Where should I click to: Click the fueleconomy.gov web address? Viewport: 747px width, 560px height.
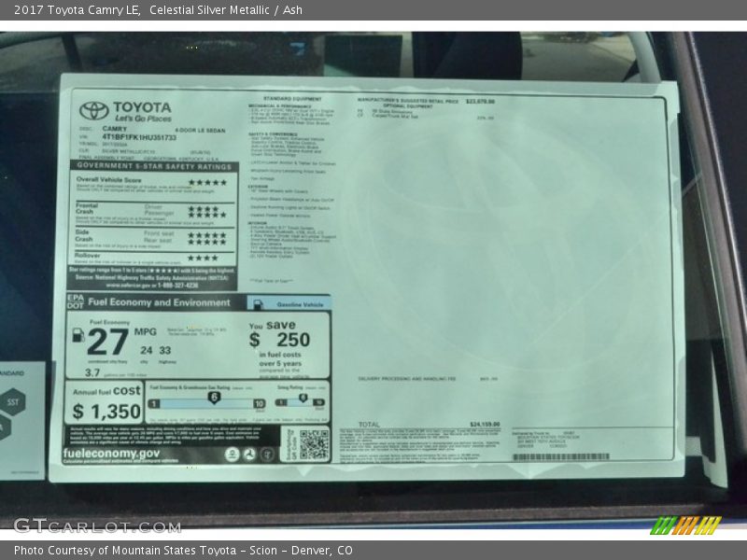[111, 453]
